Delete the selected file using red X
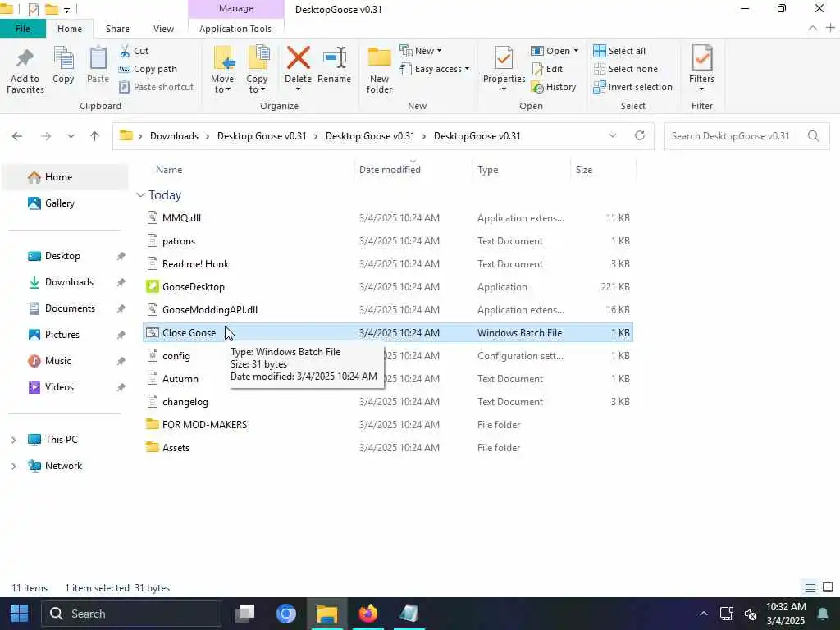The height and width of the screenshot is (630, 840). coord(298,69)
